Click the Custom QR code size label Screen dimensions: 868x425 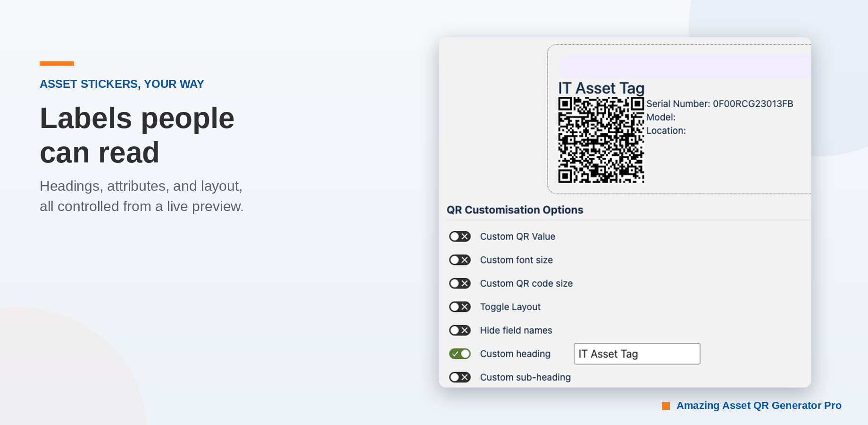click(526, 283)
